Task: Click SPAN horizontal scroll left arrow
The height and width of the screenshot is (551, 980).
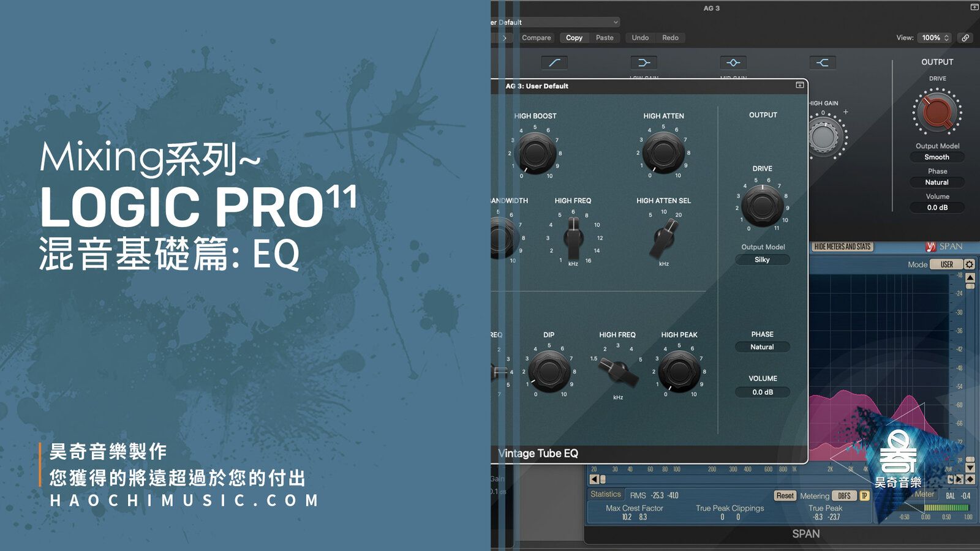Action: click(x=594, y=479)
